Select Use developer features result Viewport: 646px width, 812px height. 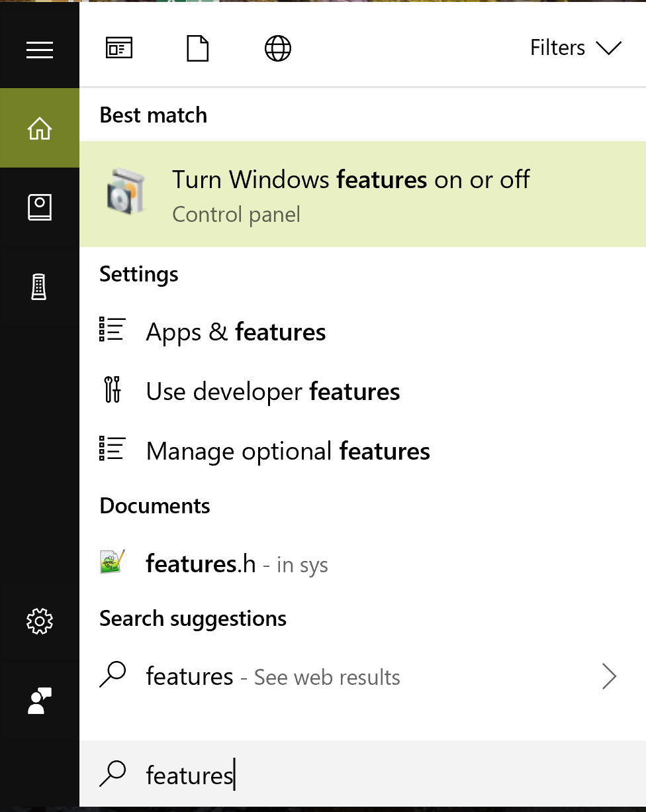363,391
